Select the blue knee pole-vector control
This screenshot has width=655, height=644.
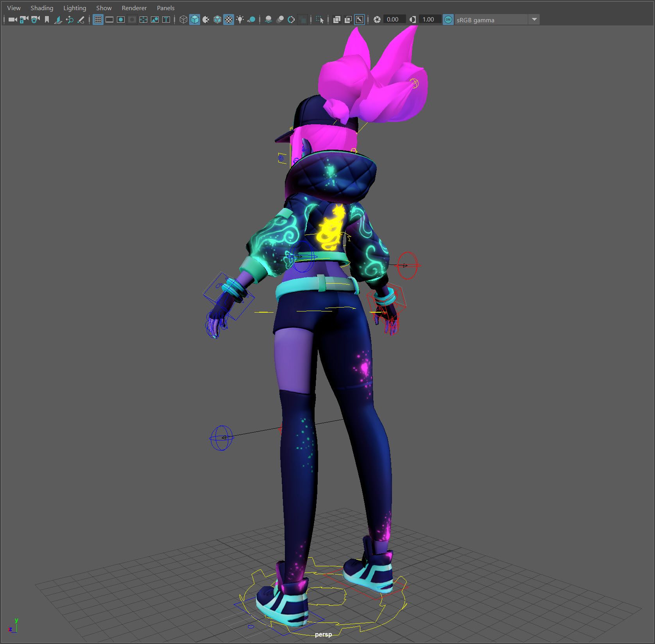pos(222,438)
